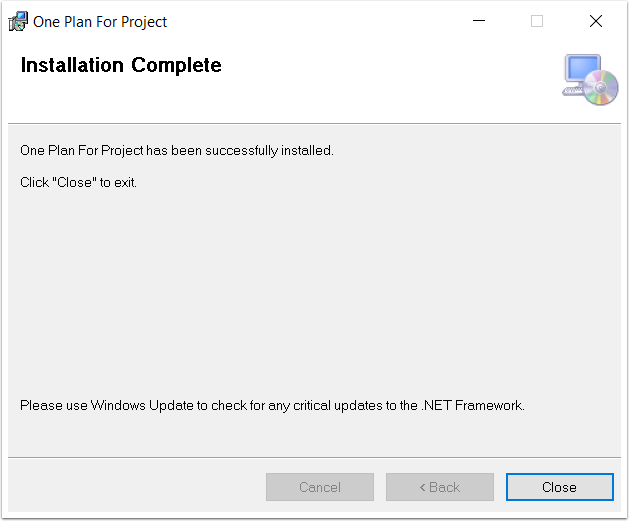Screen dimensions: 629x521
Task: Click the Close button to exit setup
Action: [560, 487]
